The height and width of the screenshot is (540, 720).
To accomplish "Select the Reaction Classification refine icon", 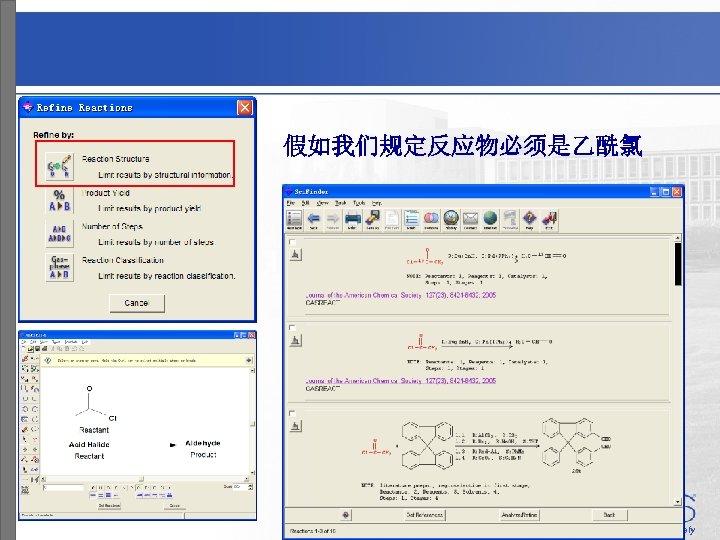I will point(59,268).
